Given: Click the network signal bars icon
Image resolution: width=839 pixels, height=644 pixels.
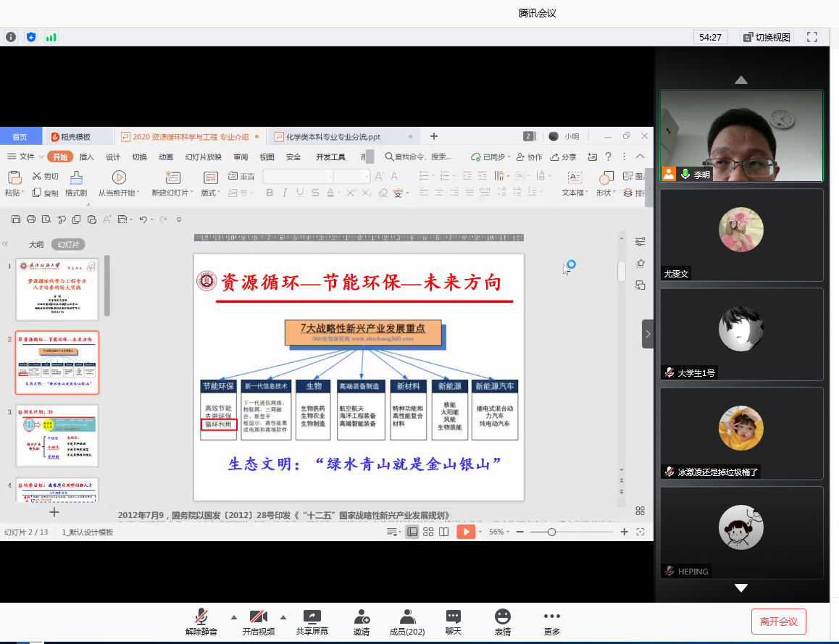Looking at the screenshot, I should pos(51,37).
